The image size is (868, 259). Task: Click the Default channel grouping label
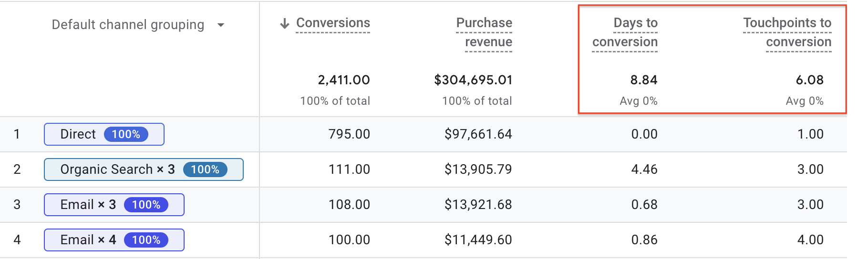[128, 25]
